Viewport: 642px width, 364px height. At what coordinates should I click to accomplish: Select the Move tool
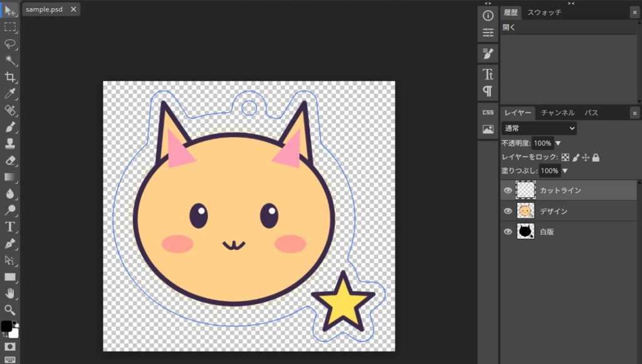[x=10, y=10]
